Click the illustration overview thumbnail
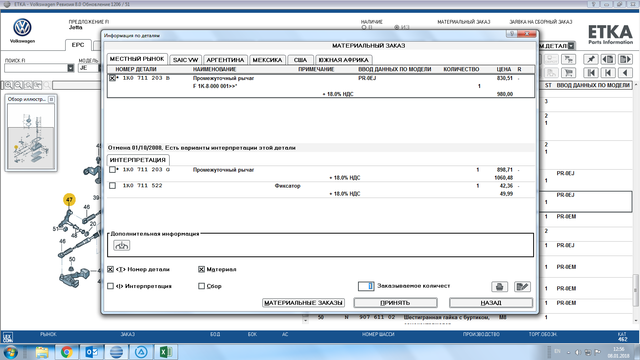Viewport: 640px width, 360px height. pyautogui.click(x=31, y=136)
